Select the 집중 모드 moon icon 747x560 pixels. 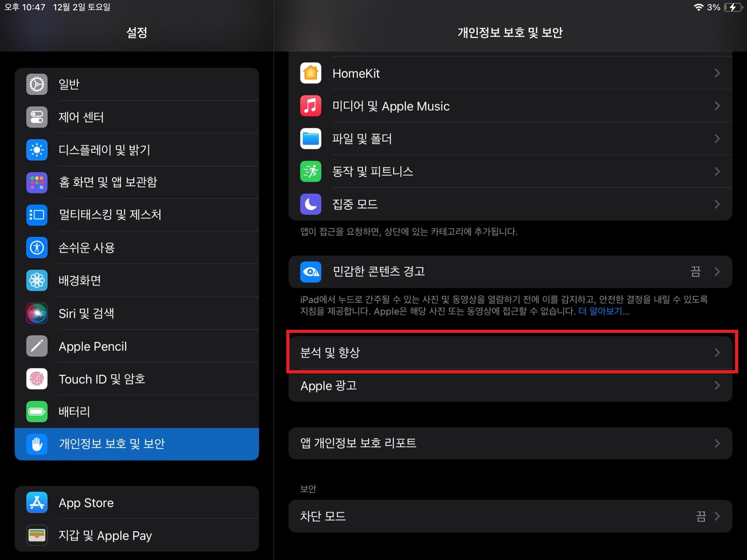pyautogui.click(x=310, y=204)
